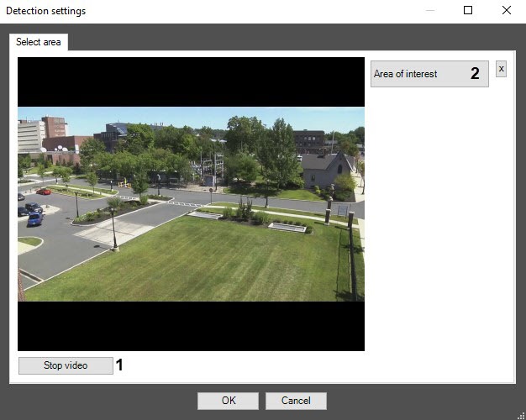The height and width of the screenshot is (420, 526).
Task: Click on the camera video preview
Action: [192, 204]
